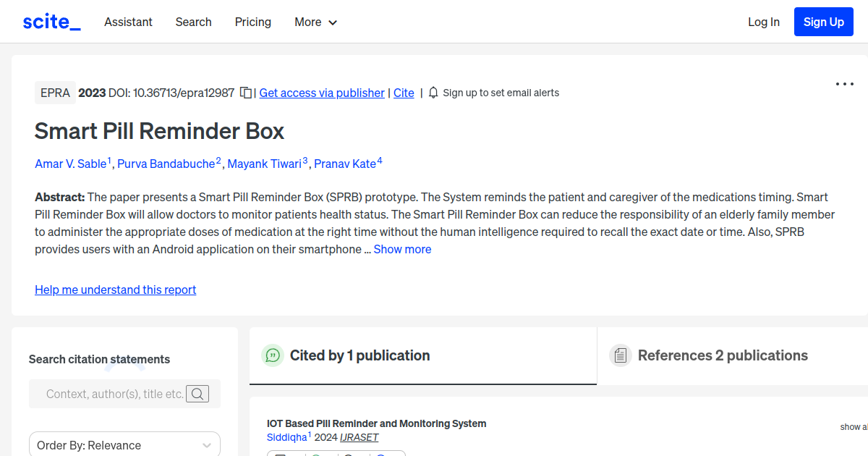Click the Sign Up button
Viewport: 868px width, 456px height.
[823, 22]
